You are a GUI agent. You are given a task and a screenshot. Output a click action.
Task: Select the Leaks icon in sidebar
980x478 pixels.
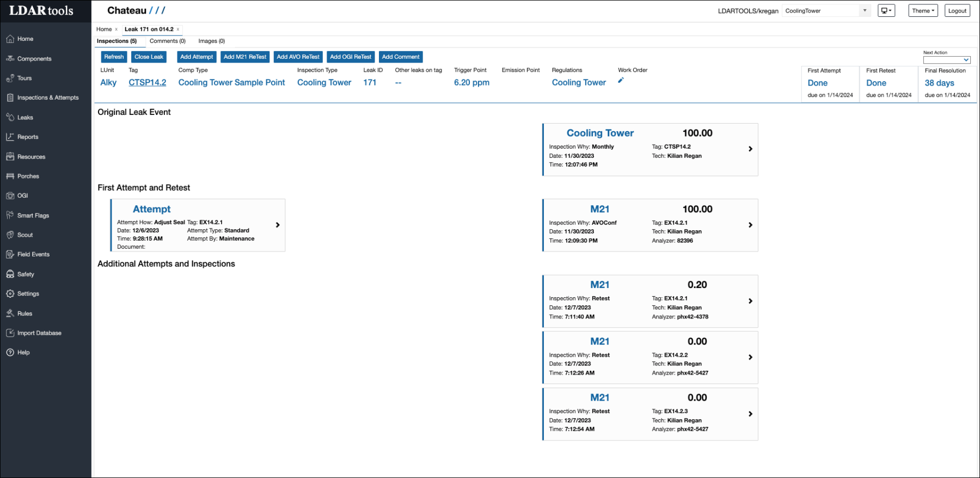[10, 117]
